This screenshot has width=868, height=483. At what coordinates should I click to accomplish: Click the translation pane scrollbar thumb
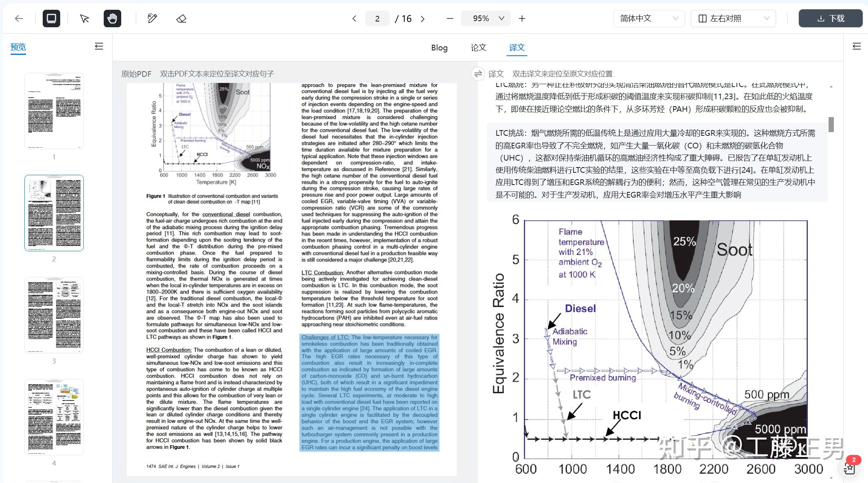click(x=831, y=124)
